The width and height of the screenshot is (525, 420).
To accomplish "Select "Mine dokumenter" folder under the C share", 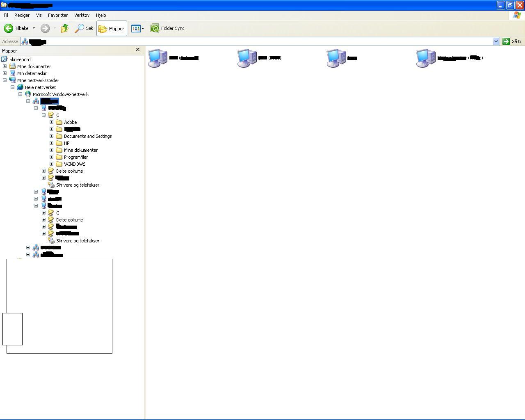I will [81, 150].
